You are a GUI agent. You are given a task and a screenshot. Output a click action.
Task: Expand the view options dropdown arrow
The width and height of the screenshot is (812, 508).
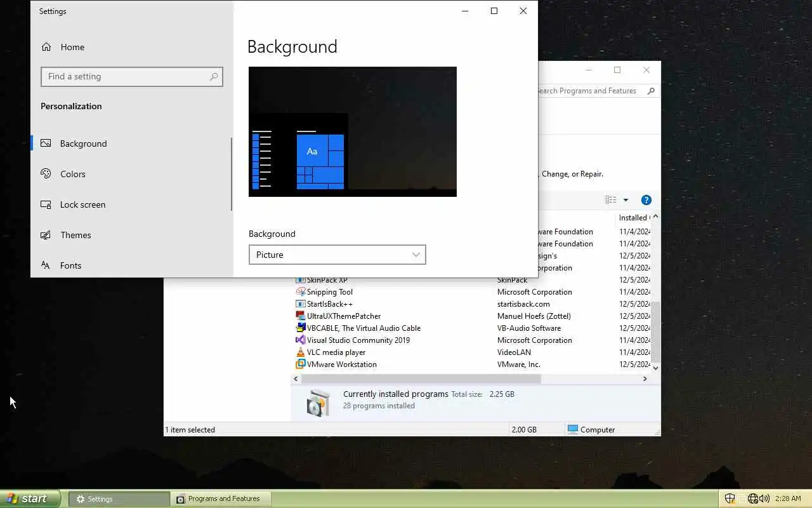click(x=625, y=200)
